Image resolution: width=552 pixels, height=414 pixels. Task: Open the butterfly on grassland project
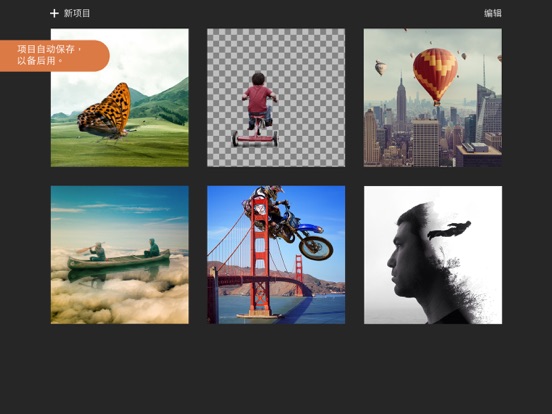pyautogui.click(x=120, y=98)
